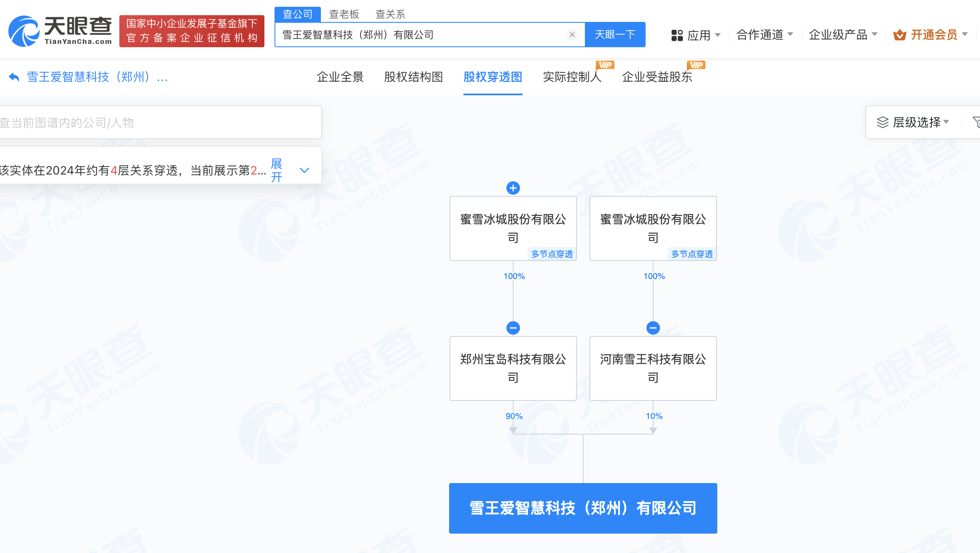The height and width of the screenshot is (553, 980).
Task: Click the crown membership icon
Action: point(899,35)
